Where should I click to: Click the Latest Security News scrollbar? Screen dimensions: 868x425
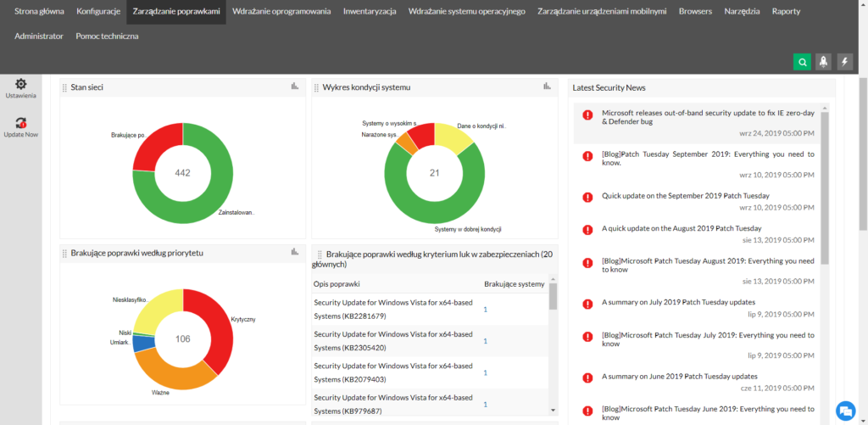click(825, 187)
